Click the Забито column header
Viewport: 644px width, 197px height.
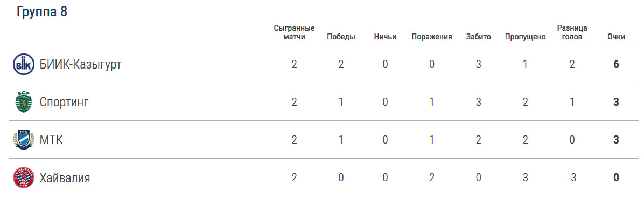(x=479, y=37)
